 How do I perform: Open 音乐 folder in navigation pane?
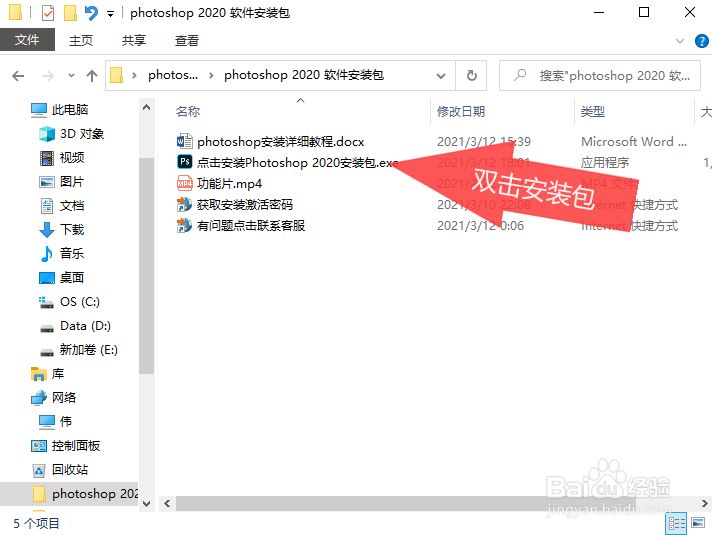(72, 253)
